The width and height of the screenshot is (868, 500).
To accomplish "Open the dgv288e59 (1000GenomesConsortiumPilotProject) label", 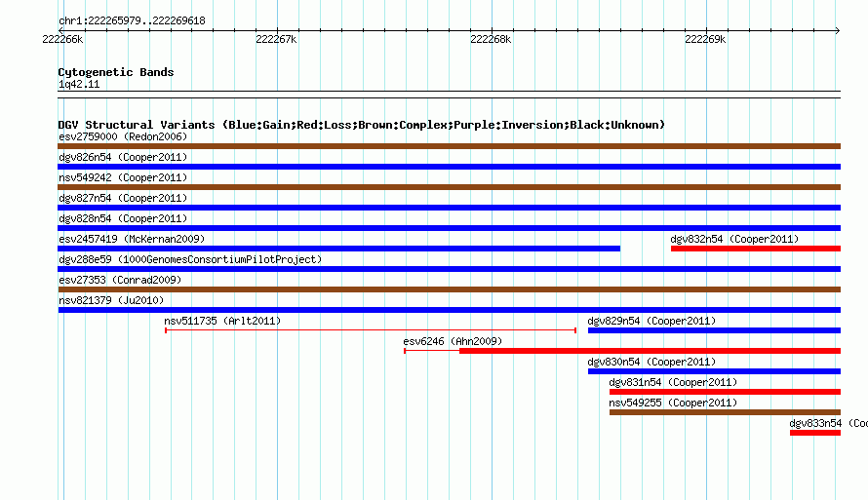I will pyautogui.click(x=190, y=259).
